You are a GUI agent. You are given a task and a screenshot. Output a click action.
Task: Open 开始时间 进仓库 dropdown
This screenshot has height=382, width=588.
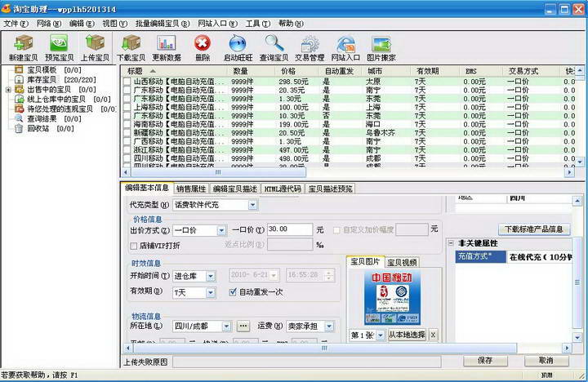coord(211,276)
